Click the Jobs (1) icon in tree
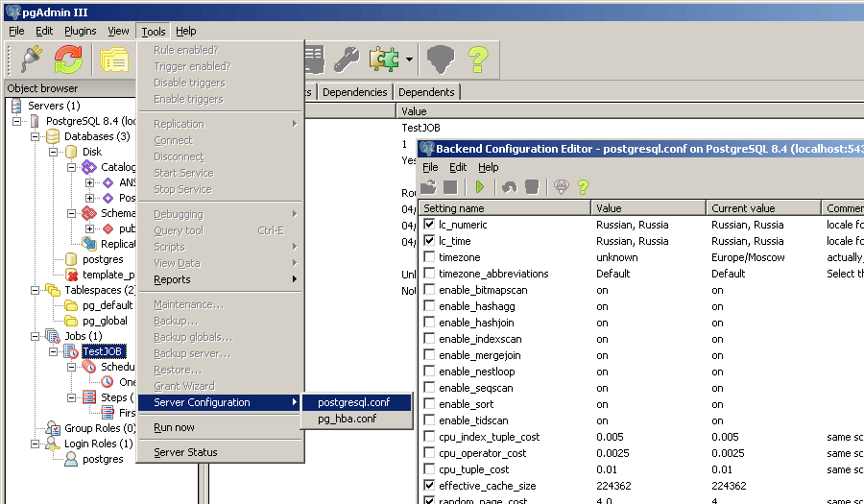The height and width of the screenshot is (504, 864). click(53, 336)
